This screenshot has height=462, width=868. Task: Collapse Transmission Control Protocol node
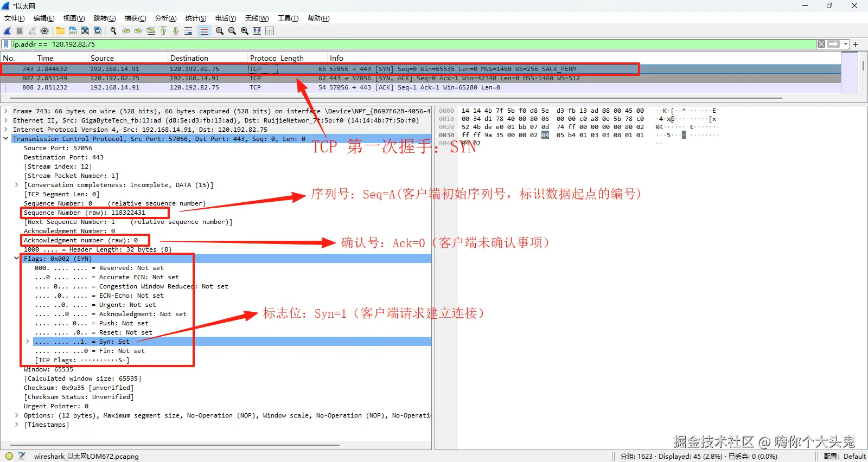[x=6, y=139]
